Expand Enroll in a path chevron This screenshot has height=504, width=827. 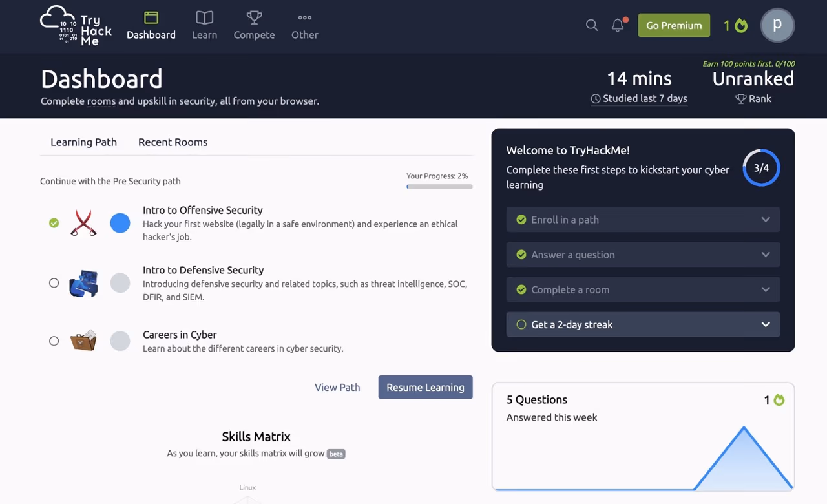[x=766, y=220]
